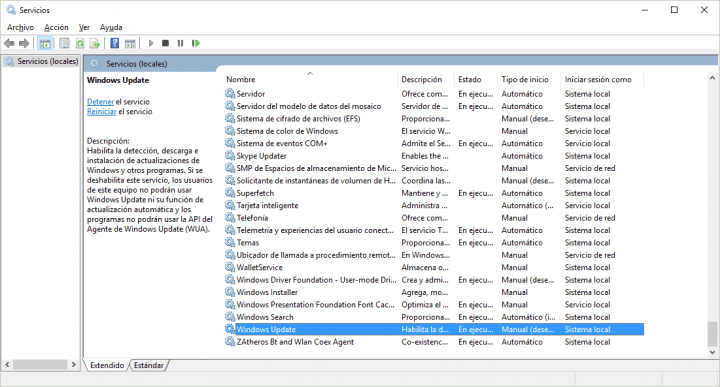Sort by the Descripción column header
The height and width of the screenshot is (387, 720).
tap(426, 79)
